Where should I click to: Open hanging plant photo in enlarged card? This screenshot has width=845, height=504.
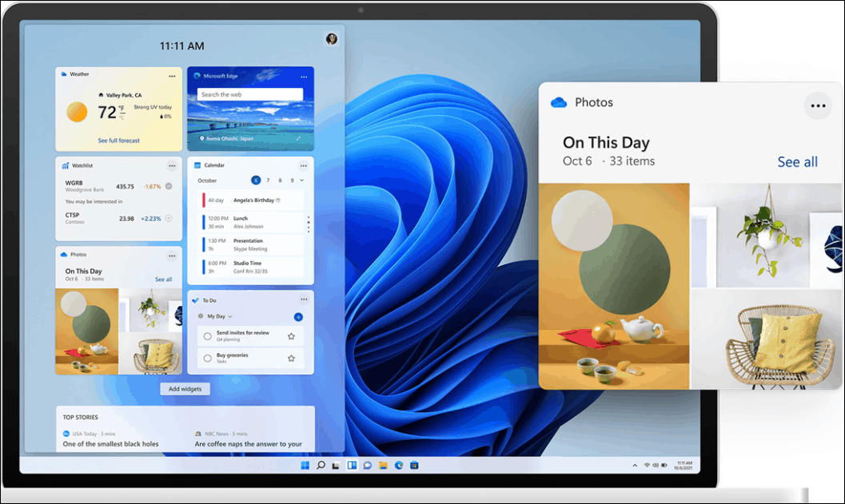pos(767,236)
